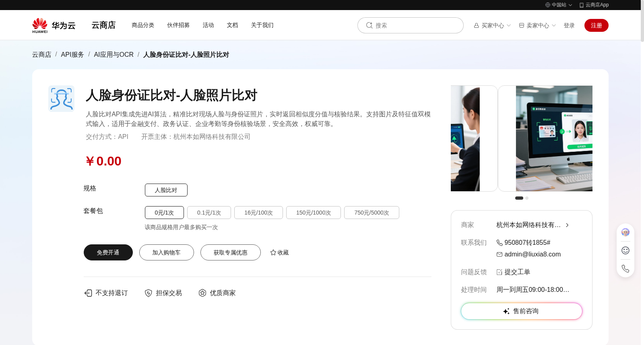The height and width of the screenshot is (345, 644).
Task: Click the red 注册 button
Action: coord(597,25)
